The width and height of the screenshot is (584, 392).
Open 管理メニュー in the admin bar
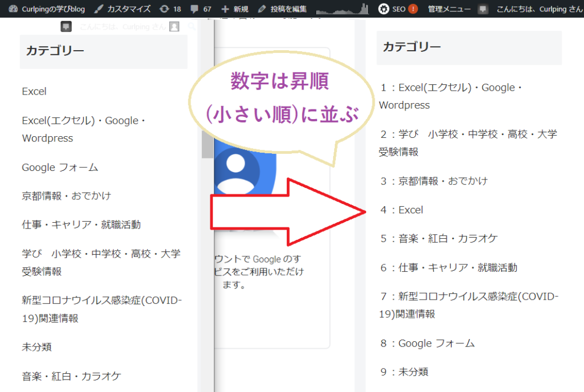pyautogui.click(x=449, y=9)
